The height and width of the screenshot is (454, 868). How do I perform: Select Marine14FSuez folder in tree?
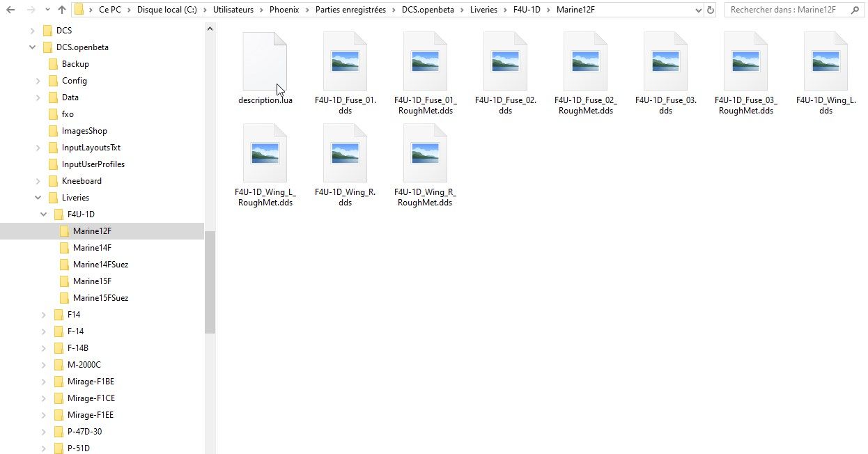pyautogui.click(x=100, y=265)
